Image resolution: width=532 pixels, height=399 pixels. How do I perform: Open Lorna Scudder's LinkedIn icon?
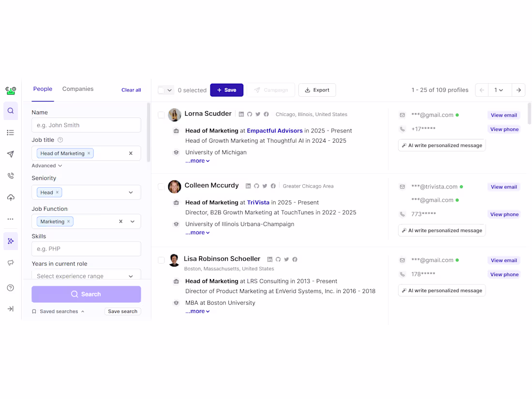pyautogui.click(x=241, y=114)
